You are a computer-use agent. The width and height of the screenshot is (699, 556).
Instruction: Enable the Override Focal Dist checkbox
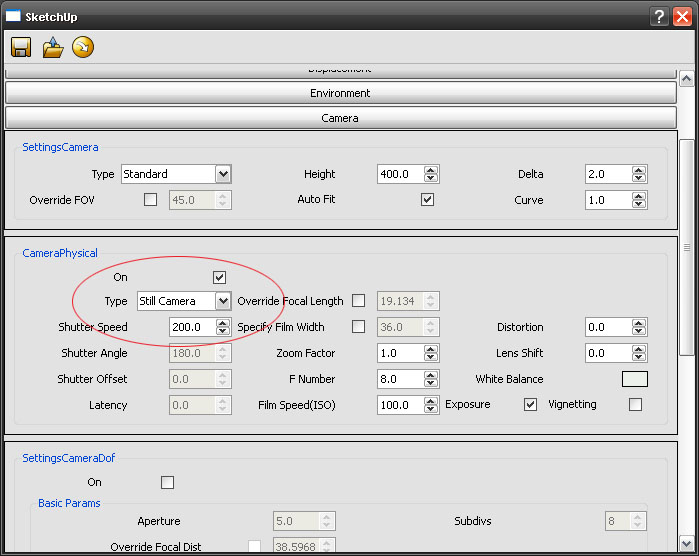point(255,547)
